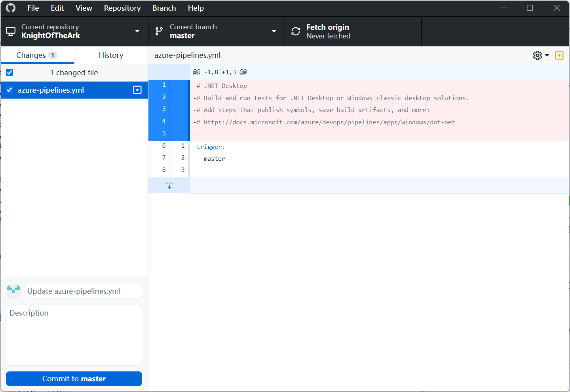The height and width of the screenshot is (392, 570).
Task: Click the Description text area
Action: tap(74, 335)
